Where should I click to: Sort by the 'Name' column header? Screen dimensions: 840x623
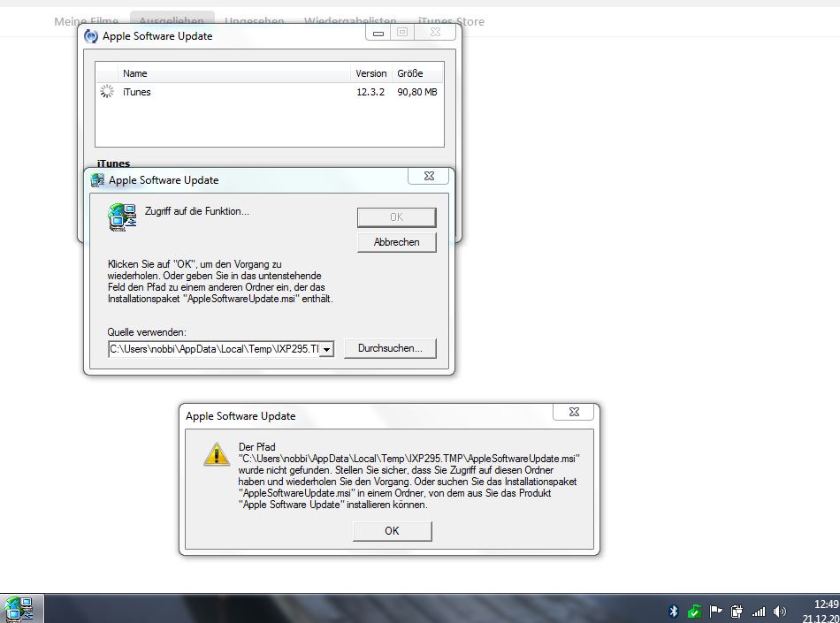click(233, 73)
